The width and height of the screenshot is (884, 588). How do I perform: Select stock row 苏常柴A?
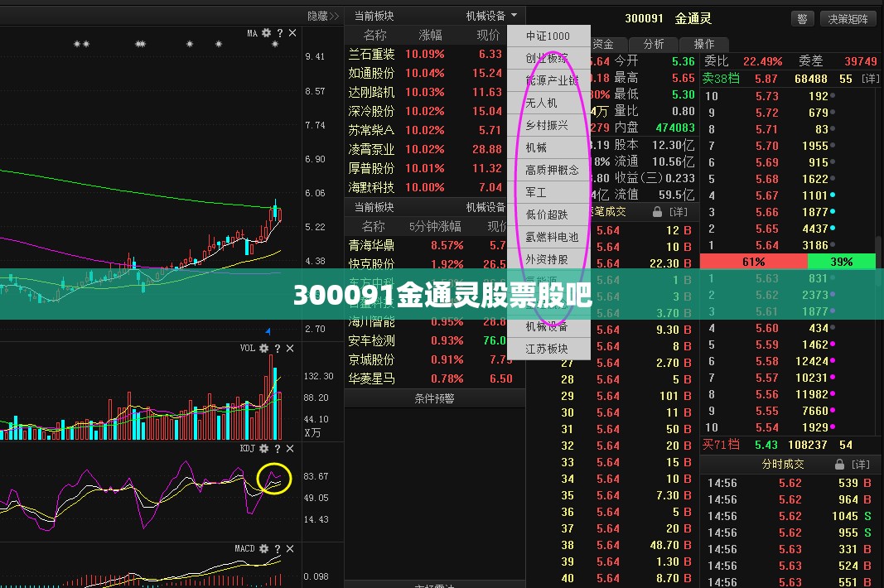[426, 130]
